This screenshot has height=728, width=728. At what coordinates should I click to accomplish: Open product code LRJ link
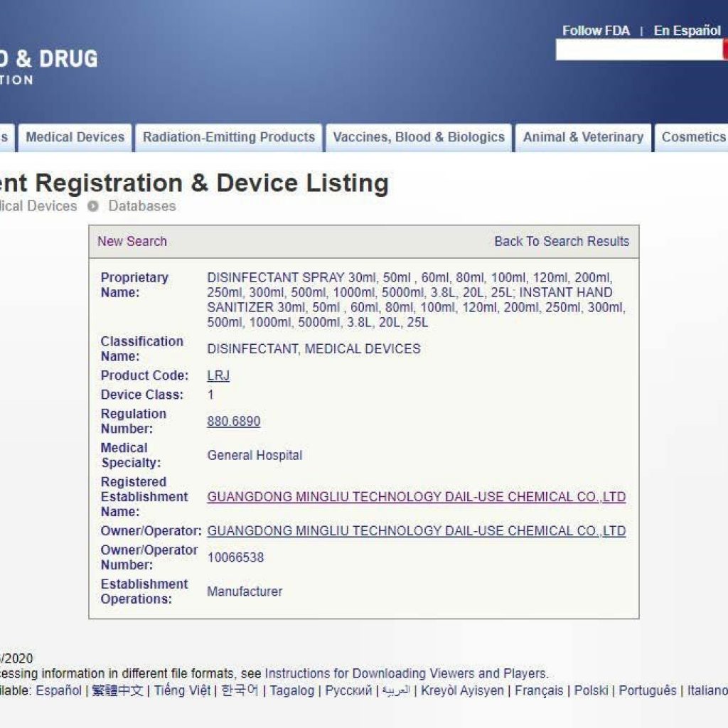coord(218,376)
